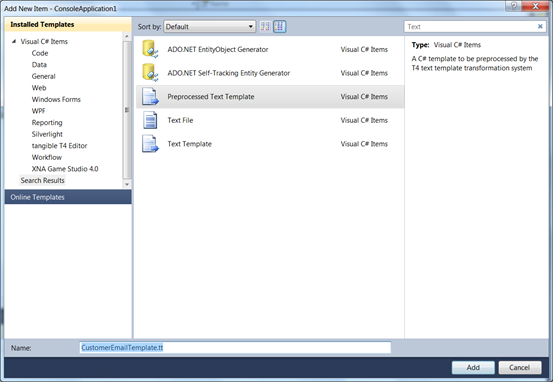
Task: Select ADO.NET Self-Tracking Entity Generator name text
Action: (x=229, y=73)
